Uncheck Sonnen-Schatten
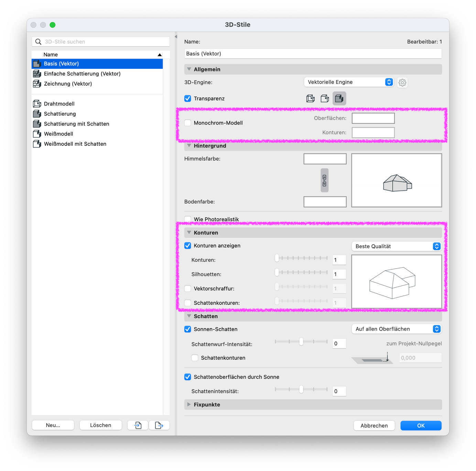The height and width of the screenshot is (471, 476). coord(188,329)
